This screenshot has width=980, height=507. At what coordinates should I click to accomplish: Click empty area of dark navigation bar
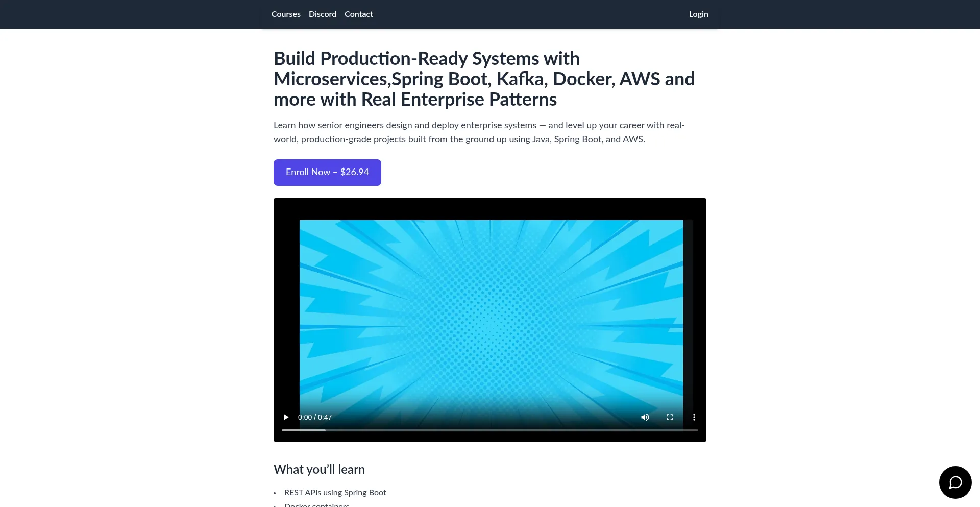[x=536, y=14]
